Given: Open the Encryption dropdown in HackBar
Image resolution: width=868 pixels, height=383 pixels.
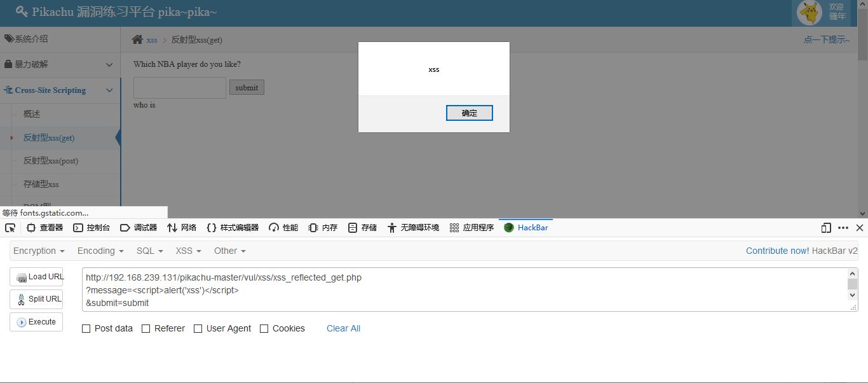Looking at the screenshot, I should (x=39, y=251).
